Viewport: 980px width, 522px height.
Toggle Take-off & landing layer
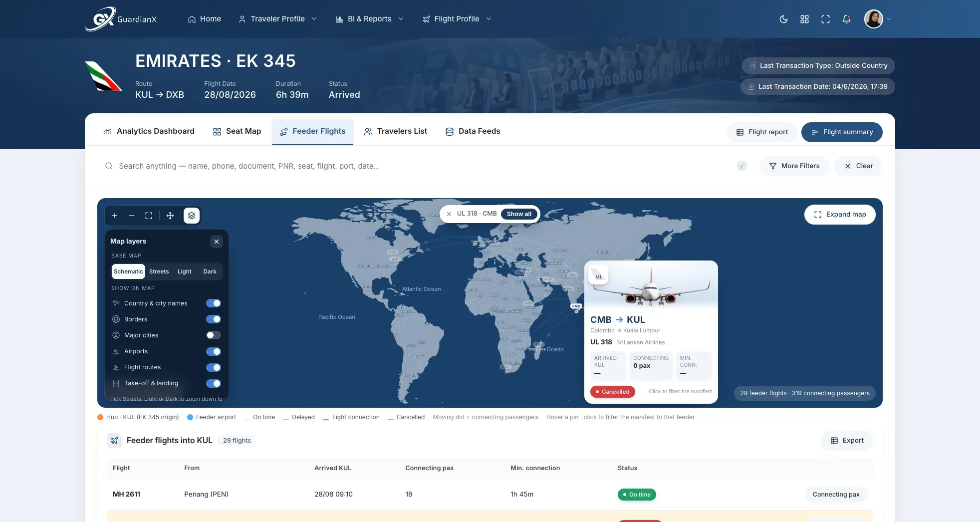tap(214, 383)
